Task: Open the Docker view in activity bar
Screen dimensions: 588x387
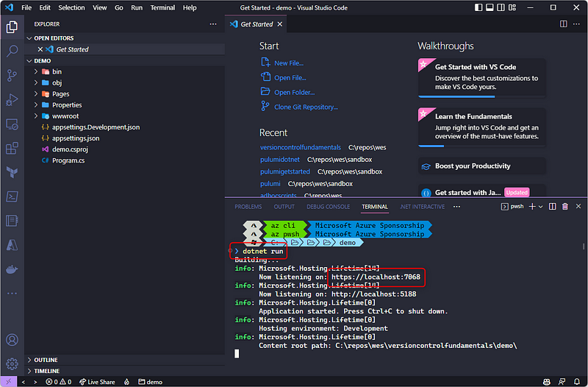Action: click(12, 269)
